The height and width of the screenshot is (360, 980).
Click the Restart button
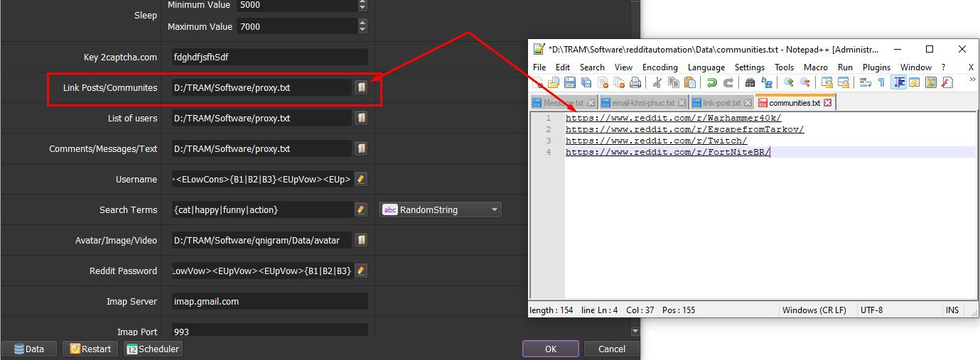click(x=90, y=349)
